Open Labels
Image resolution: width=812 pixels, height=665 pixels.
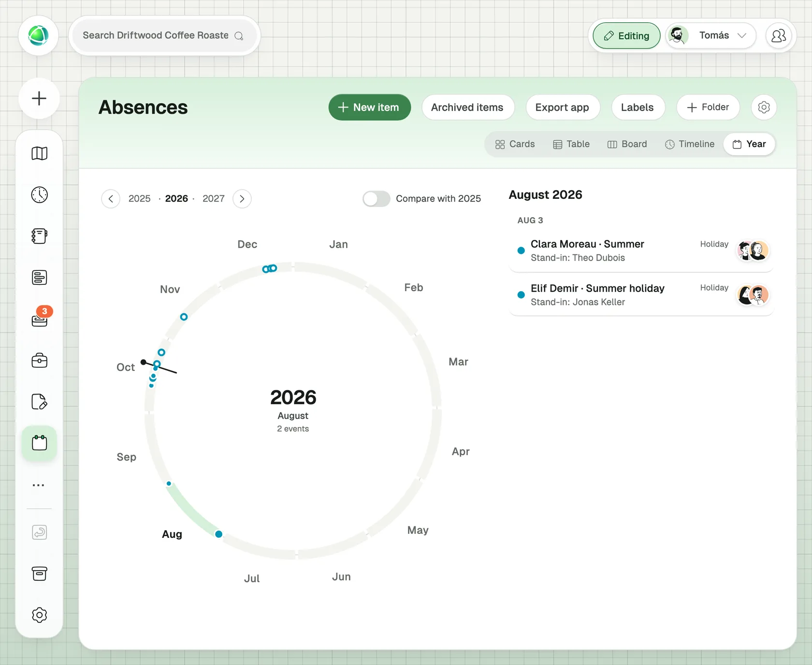[638, 107]
